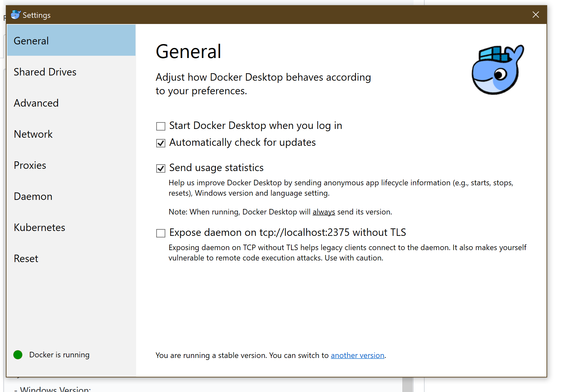Click the 'Help us improve Docker Desktop' description

341,188
